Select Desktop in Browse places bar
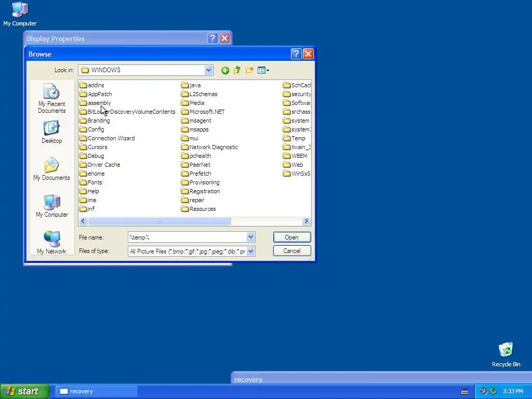This screenshot has height=399, width=532. point(51,132)
